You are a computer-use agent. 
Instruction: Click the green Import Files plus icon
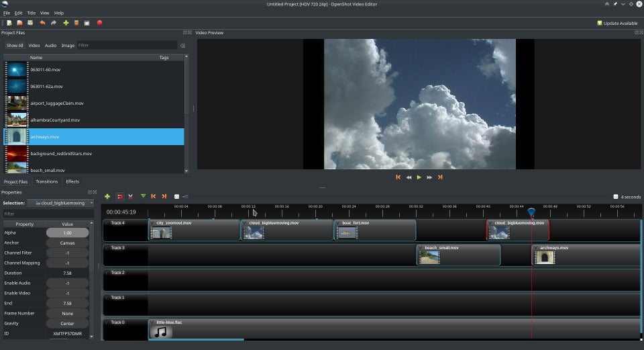tap(66, 23)
